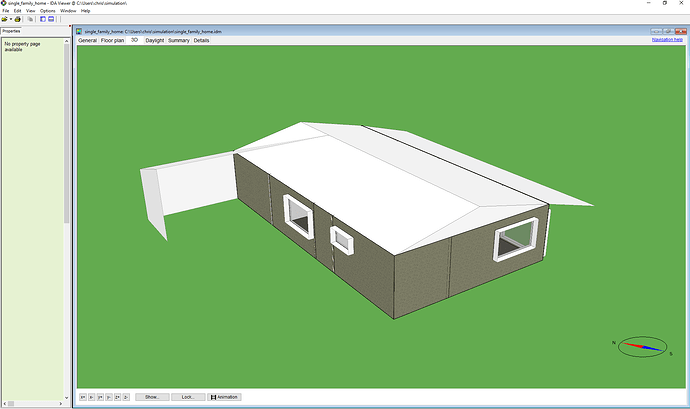Toggle the side panel layout icon
Viewport: 690px width, 409px height.
(x=43, y=19)
